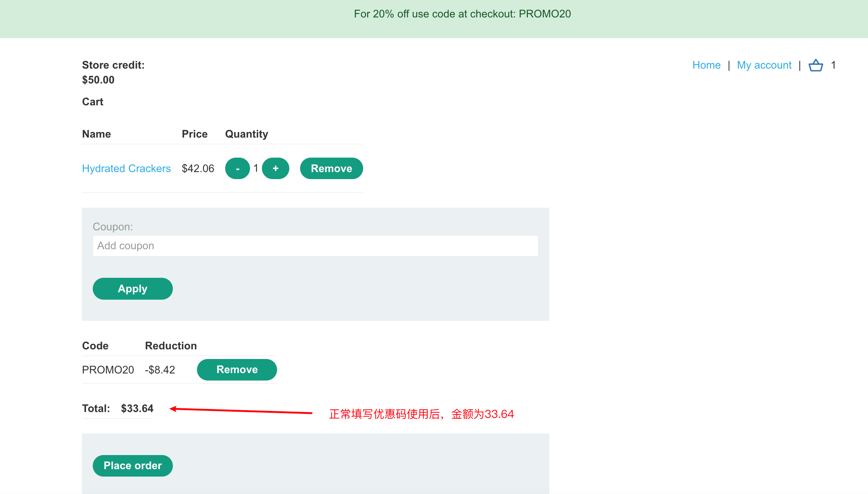This screenshot has height=494, width=868.
Task: Click the Coupon label text
Action: [112, 227]
